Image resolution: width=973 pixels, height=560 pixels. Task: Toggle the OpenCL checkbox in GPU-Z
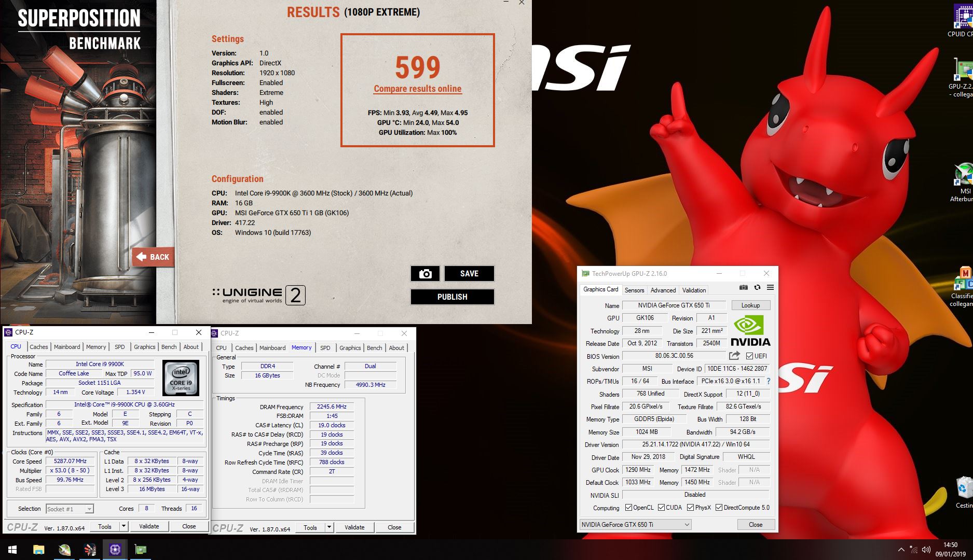click(628, 508)
